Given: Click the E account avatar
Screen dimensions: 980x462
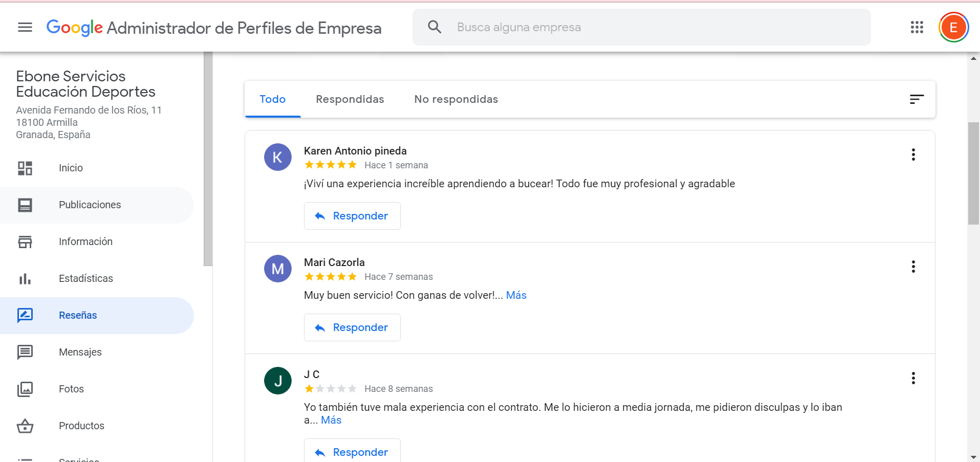Looking at the screenshot, I should click(x=953, y=27).
